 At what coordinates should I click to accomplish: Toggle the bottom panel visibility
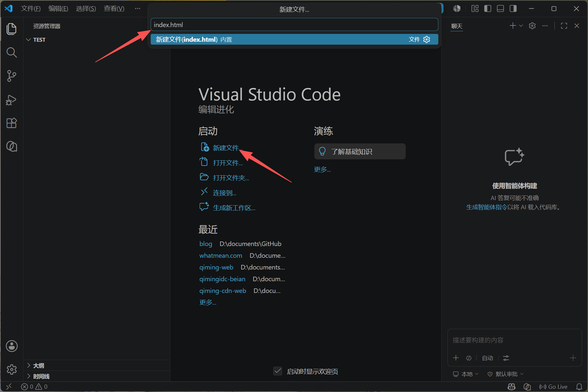500,8
